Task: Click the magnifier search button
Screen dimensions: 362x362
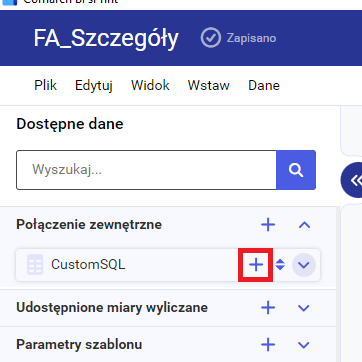Action: [296, 170]
